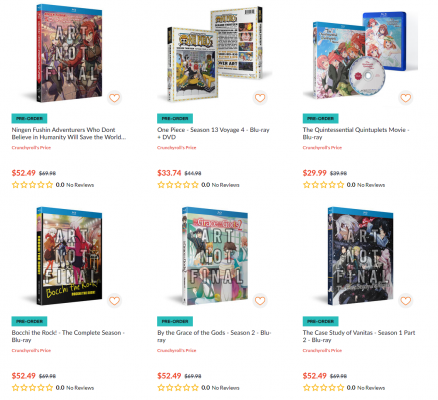The width and height of the screenshot is (438, 400).
Task: Click Pre-Order badge on Bocchi the Rock
Action: [x=29, y=321]
